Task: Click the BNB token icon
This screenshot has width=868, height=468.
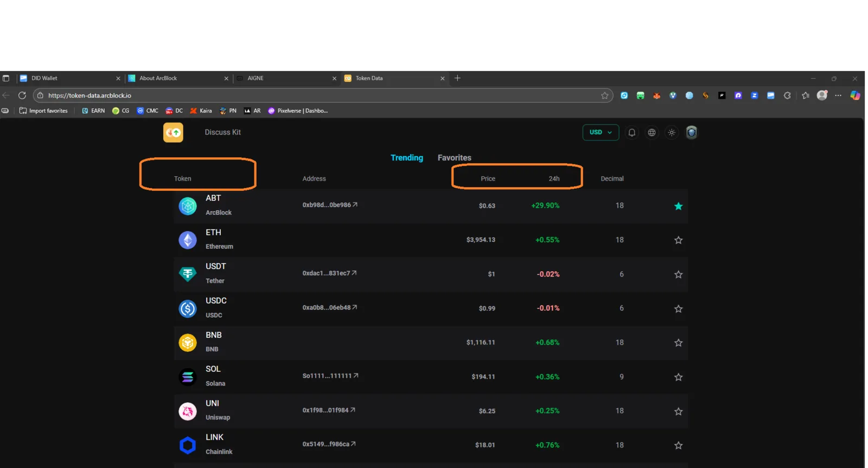Action: pos(188,343)
